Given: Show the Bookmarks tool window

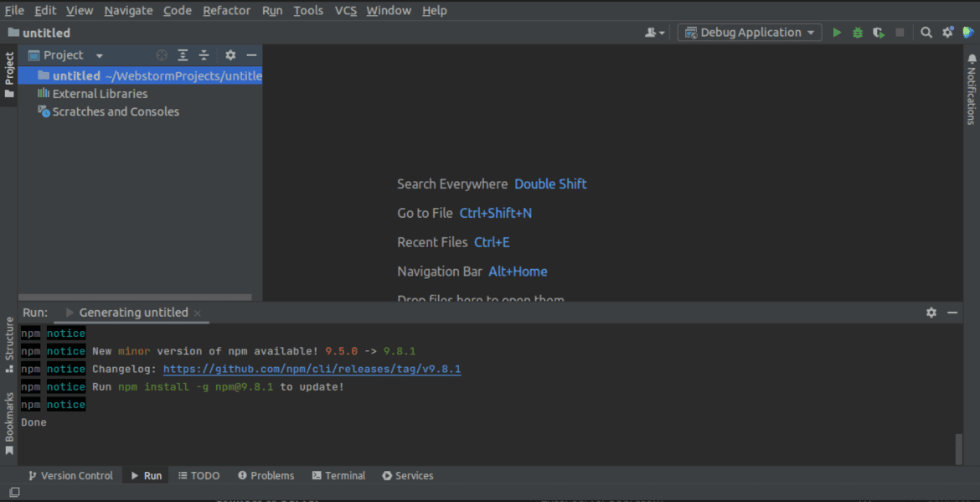Looking at the screenshot, I should (8, 417).
